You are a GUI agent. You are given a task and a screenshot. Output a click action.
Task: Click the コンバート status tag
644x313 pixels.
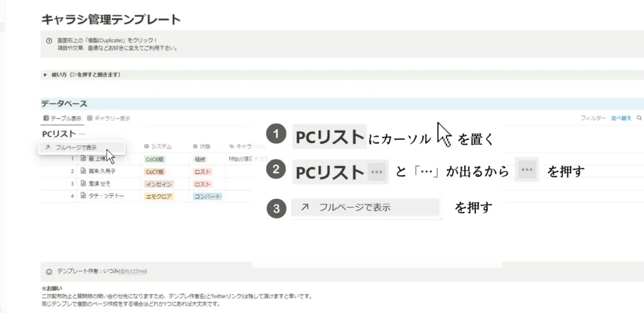coord(208,196)
